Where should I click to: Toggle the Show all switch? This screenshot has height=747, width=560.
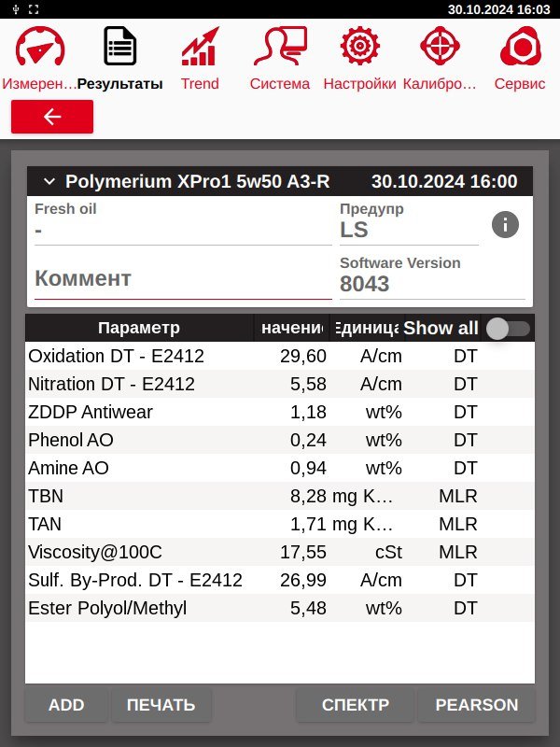tap(508, 329)
